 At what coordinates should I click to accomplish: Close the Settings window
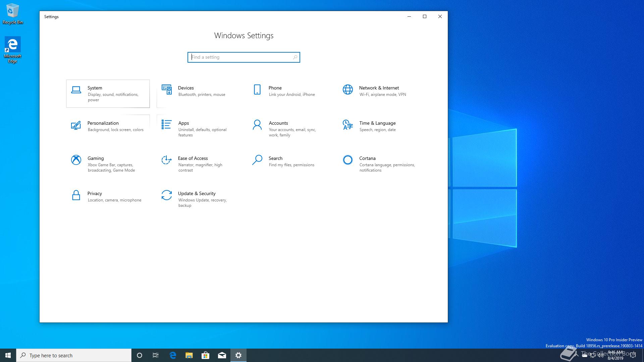coord(440,16)
